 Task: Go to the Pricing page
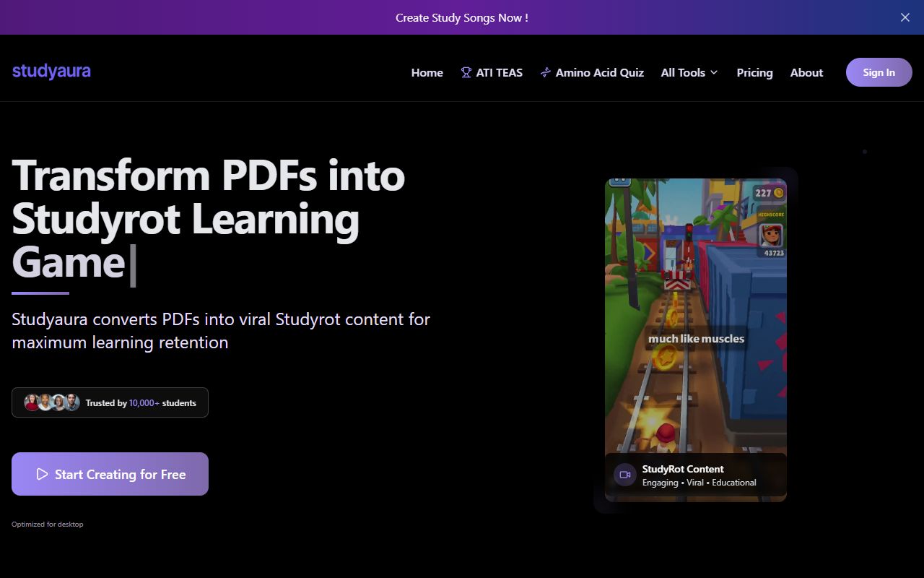754,72
